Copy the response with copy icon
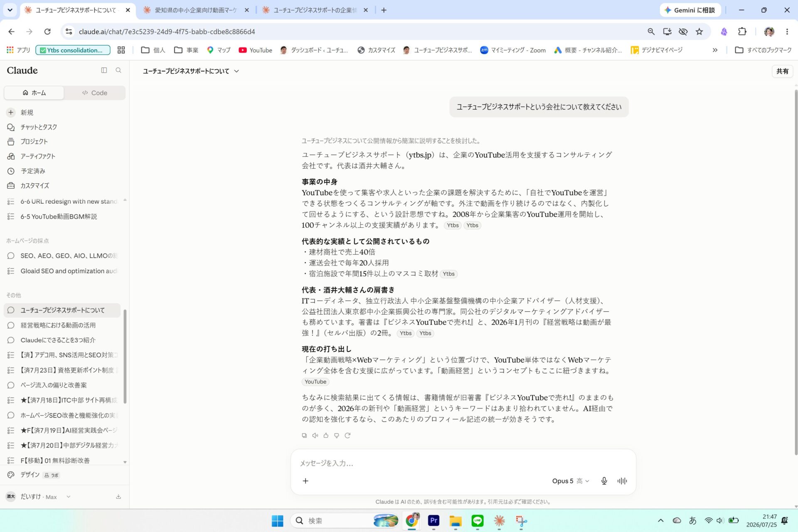Screen dimensions: 798x532 pyautogui.click(x=304, y=436)
